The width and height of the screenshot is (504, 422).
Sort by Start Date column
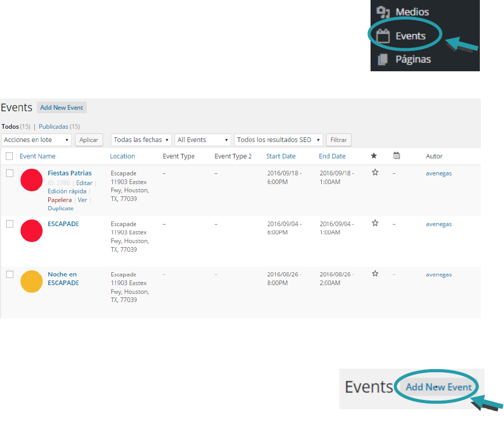coord(281,156)
